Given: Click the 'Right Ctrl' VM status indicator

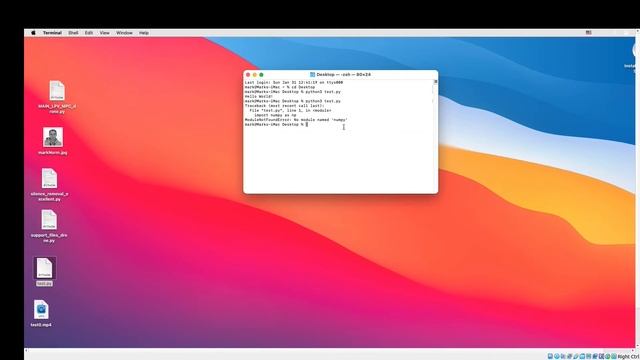Looking at the screenshot, I should (629, 357).
